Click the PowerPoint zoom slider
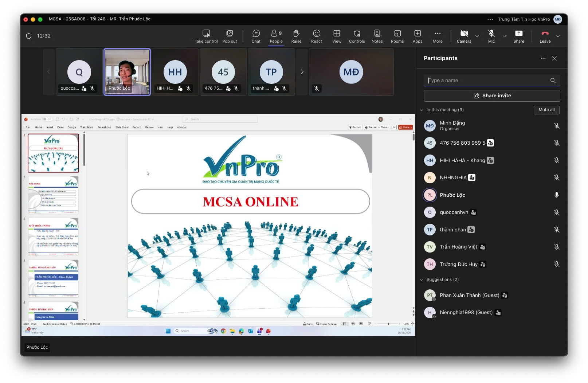The width and height of the screenshot is (588, 383). [388, 324]
